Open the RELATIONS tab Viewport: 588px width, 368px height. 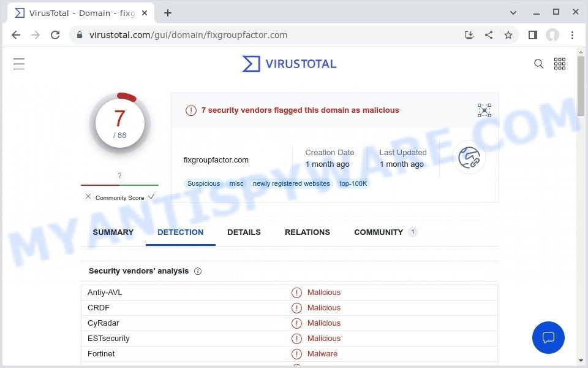[307, 232]
